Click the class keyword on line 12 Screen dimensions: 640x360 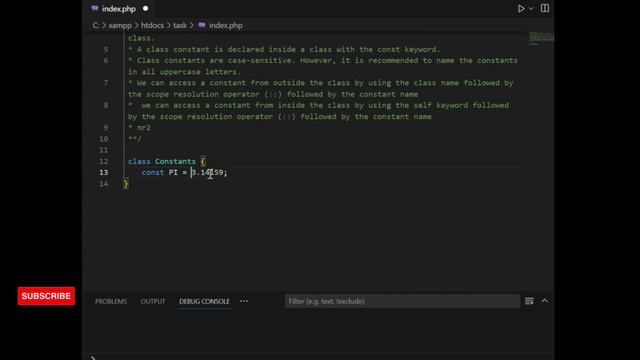(139, 161)
